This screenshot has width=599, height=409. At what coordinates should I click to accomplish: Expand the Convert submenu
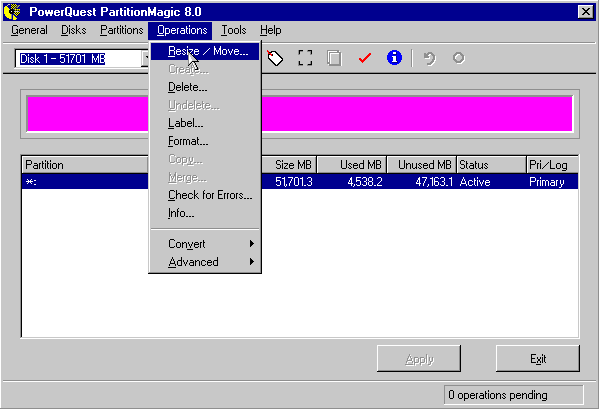tap(205, 244)
